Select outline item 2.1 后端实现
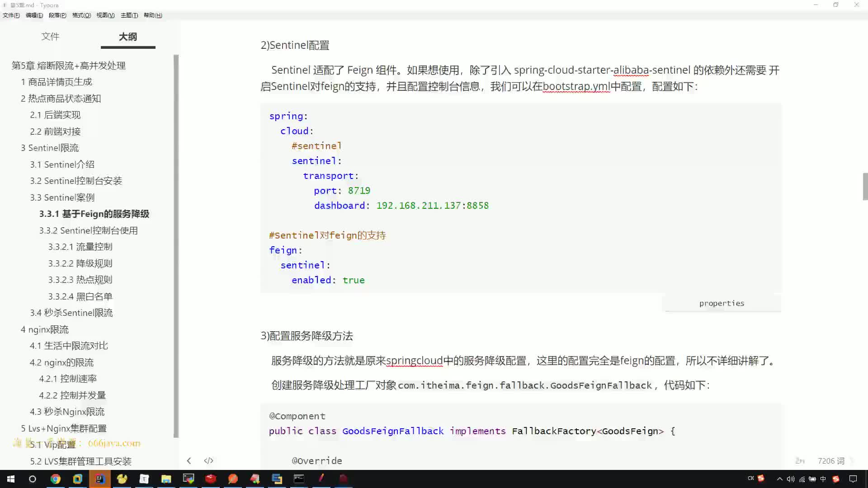Screen dimensions: 868x488 click(55, 115)
